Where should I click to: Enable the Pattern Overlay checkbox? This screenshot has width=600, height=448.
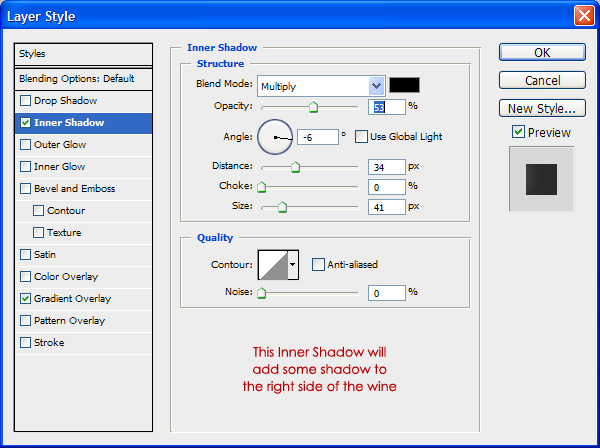click(x=25, y=321)
